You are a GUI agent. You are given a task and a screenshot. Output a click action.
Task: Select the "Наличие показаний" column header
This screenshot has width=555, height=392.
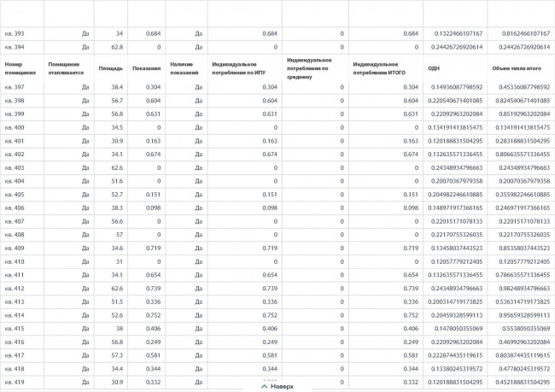pyautogui.click(x=184, y=68)
